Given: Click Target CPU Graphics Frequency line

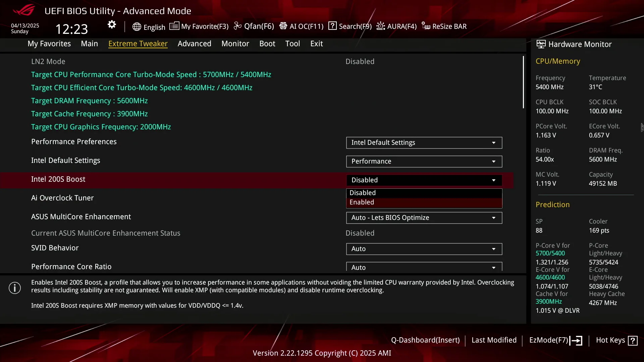Looking at the screenshot, I should point(101,127).
